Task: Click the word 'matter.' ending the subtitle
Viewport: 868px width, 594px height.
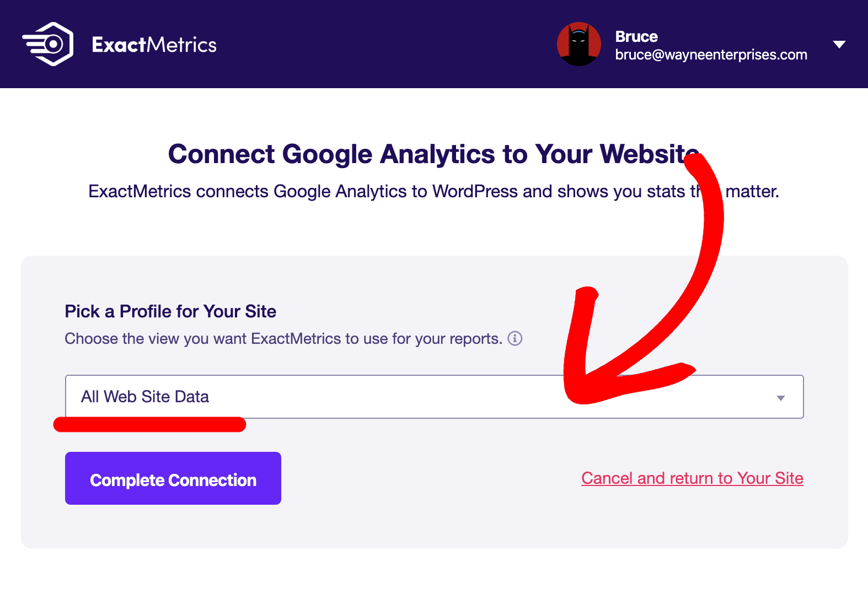Action: [x=752, y=191]
